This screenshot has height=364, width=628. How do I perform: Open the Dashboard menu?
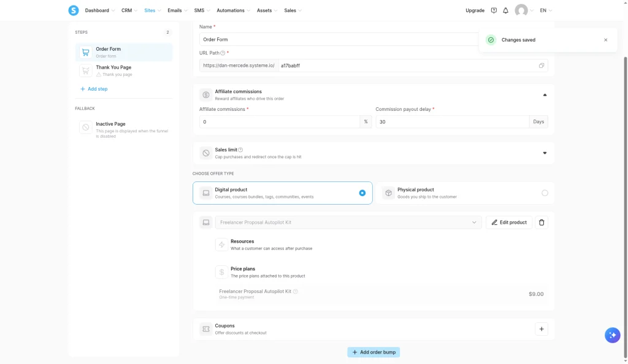pyautogui.click(x=100, y=10)
